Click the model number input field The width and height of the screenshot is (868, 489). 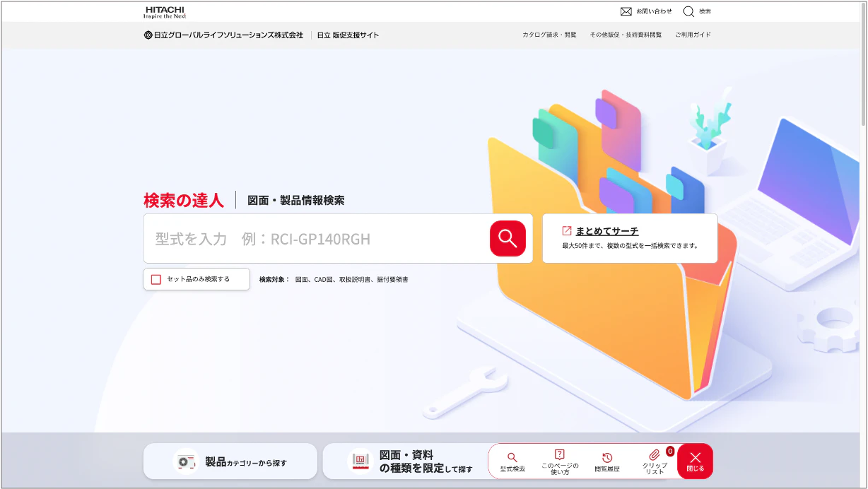tap(316, 239)
